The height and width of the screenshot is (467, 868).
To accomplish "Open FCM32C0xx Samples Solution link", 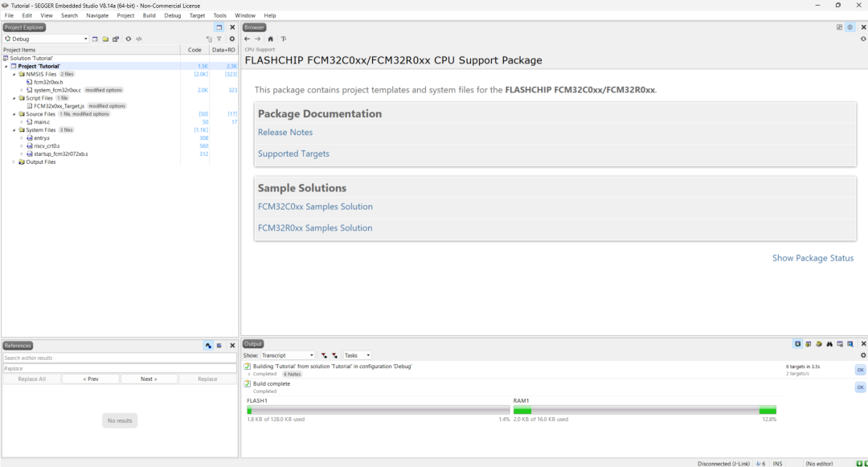I will (x=315, y=207).
